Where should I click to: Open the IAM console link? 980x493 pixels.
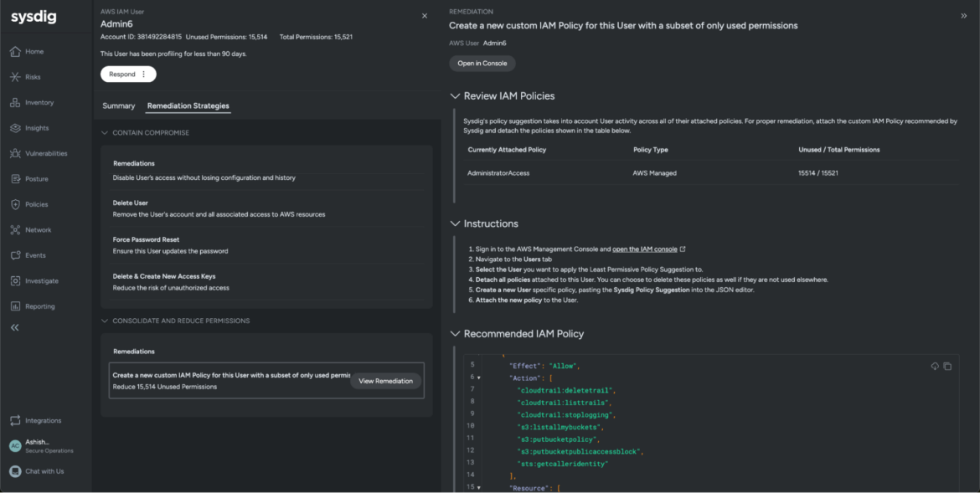coord(645,249)
